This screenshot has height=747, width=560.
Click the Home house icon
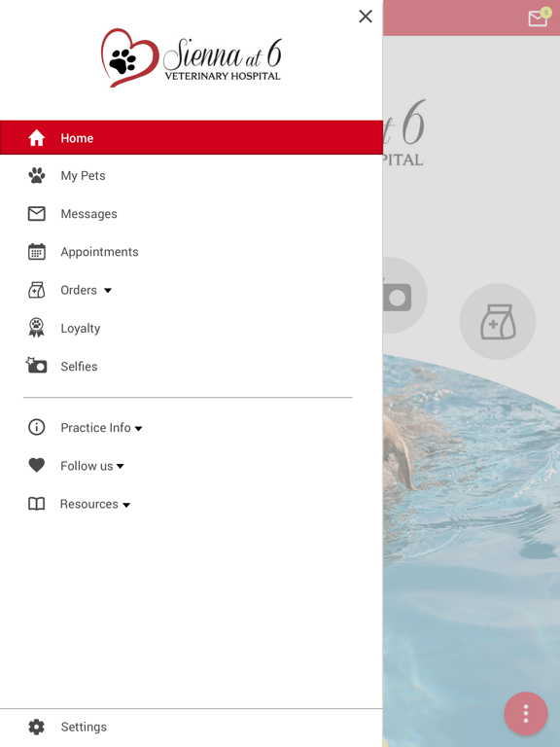37,138
